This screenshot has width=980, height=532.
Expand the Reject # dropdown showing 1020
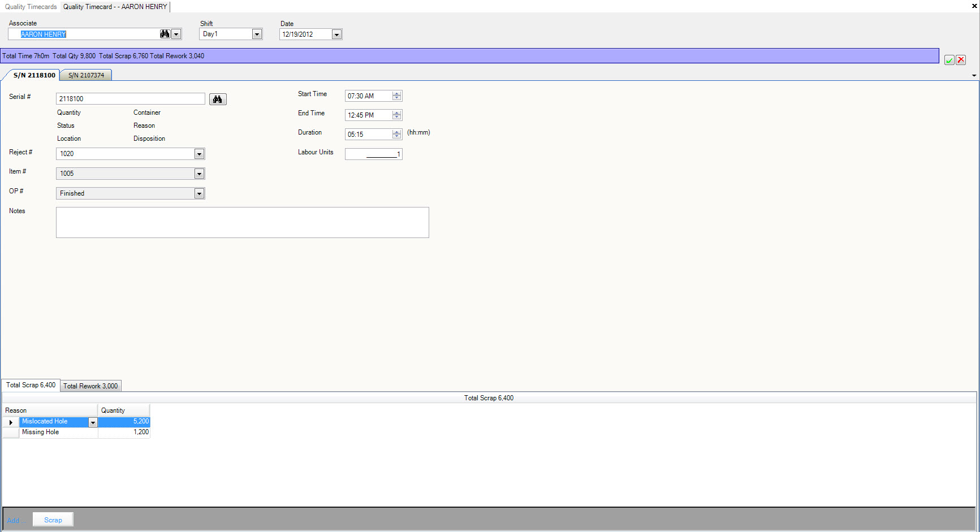[x=199, y=154]
